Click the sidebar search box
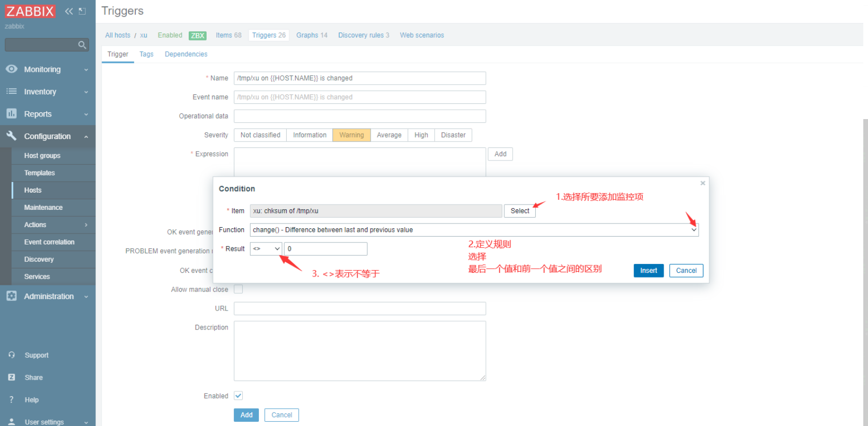868x426 pixels. (47, 45)
